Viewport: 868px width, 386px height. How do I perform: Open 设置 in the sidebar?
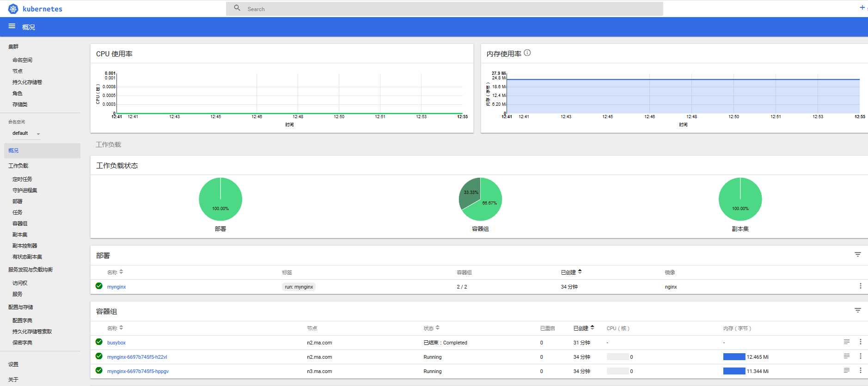[13, 364]
